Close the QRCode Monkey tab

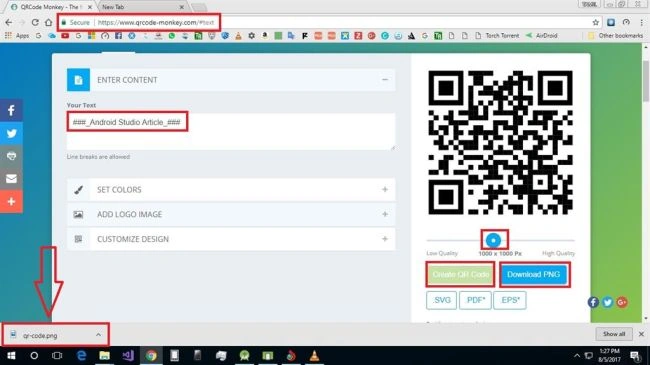tap(90, 7)
